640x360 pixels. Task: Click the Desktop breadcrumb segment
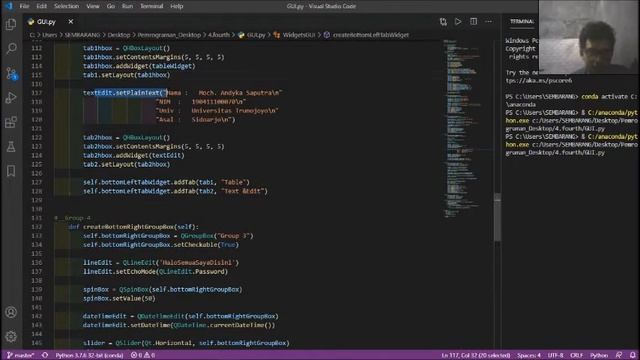119,35
